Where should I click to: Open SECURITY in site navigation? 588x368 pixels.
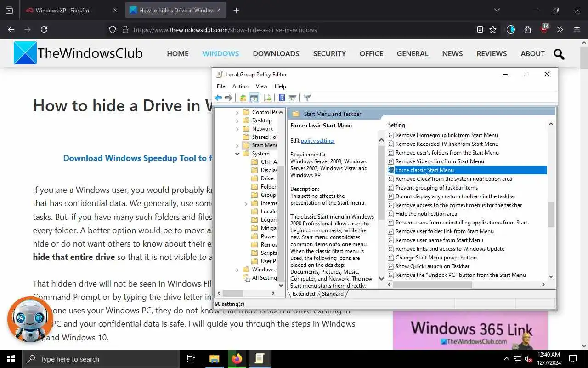(329, 53)
